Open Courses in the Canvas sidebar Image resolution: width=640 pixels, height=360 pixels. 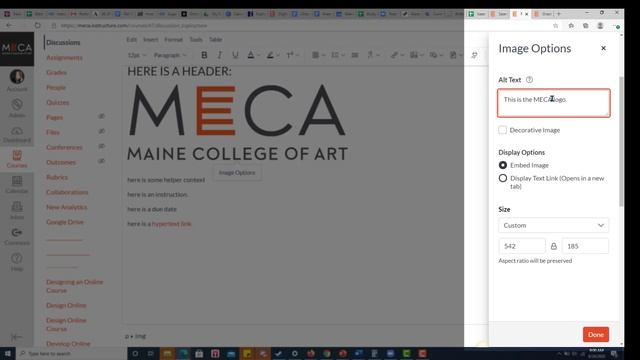tap(17, 159)
